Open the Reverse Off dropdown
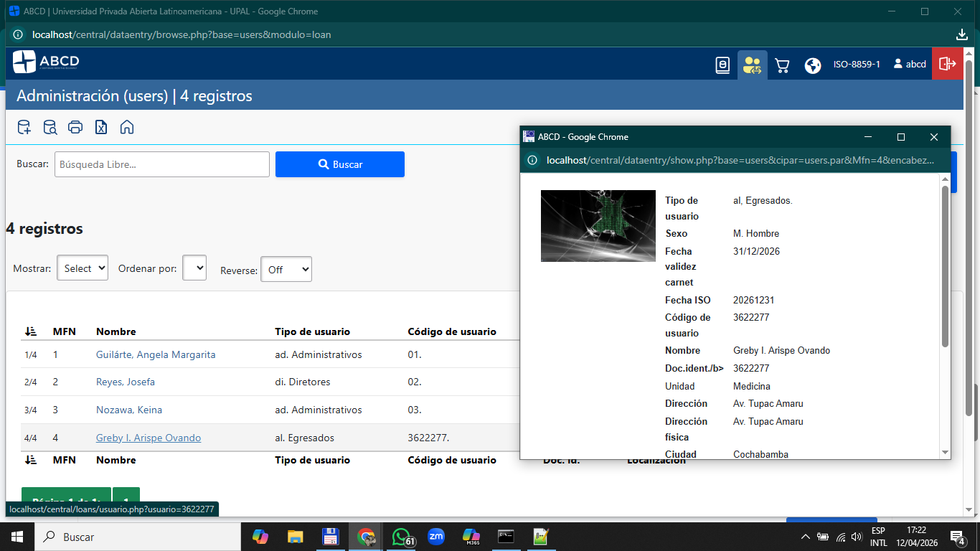Screen dimensions: 980x551 click(x=286, y=270)
